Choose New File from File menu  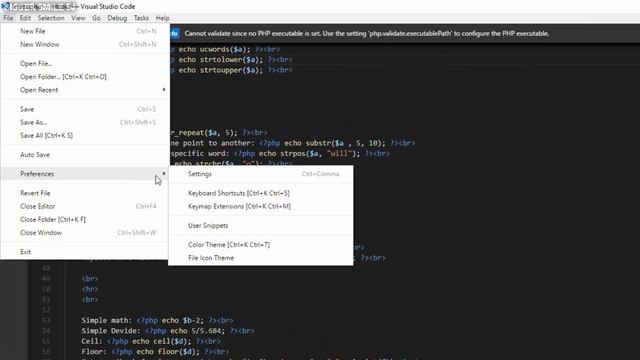click(85, 31)
